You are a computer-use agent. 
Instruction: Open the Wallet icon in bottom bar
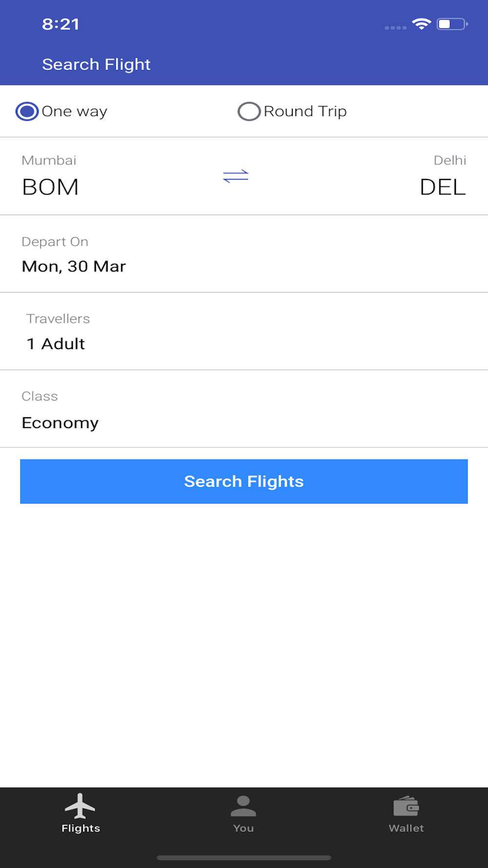[x=406, y=806]
